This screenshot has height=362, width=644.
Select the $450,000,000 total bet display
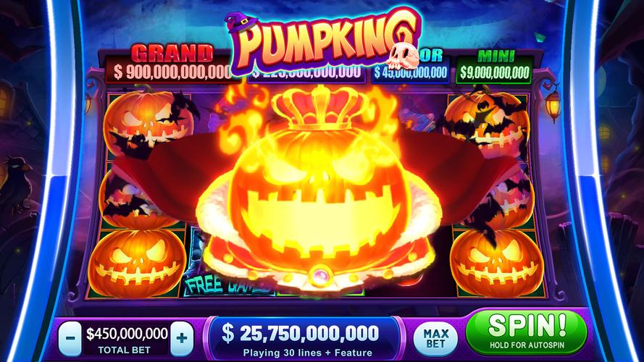126,340
